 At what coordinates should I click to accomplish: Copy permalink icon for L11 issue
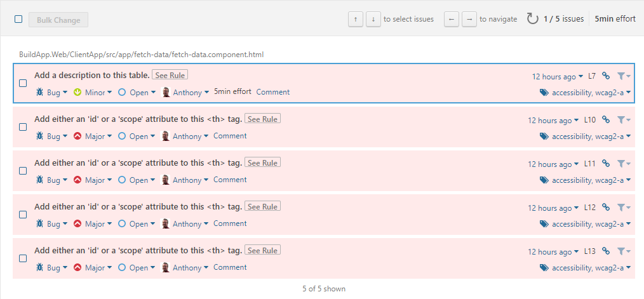[x=606, y=163]
